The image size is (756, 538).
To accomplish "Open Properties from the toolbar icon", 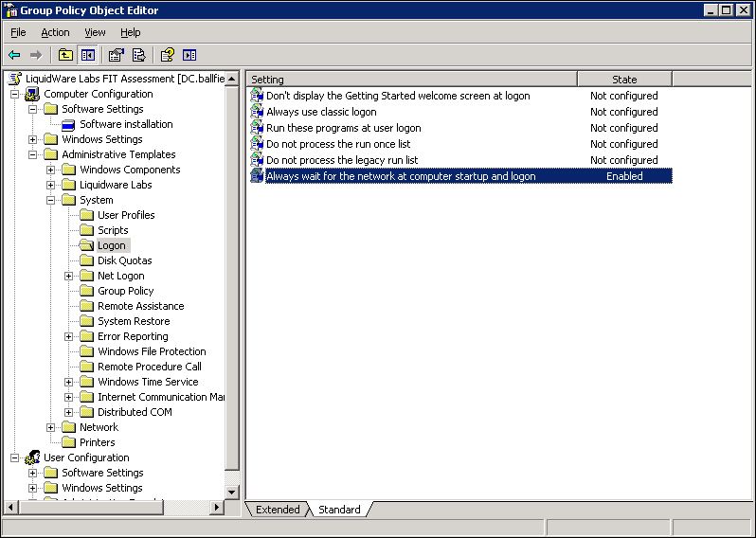I will pos(116,55).
